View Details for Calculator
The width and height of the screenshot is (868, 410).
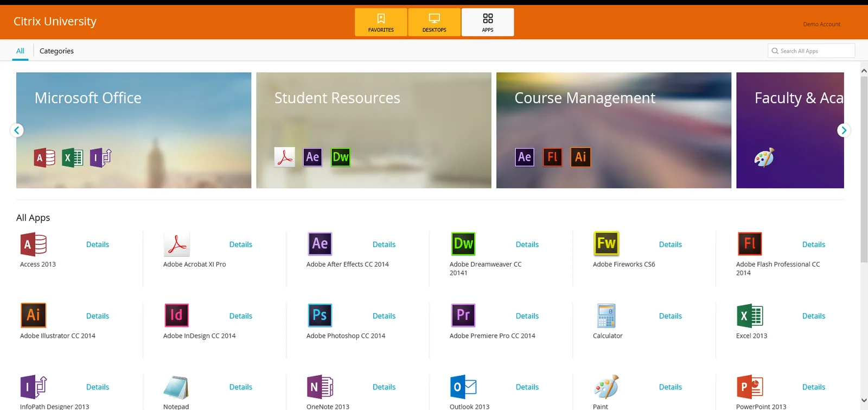671,316
